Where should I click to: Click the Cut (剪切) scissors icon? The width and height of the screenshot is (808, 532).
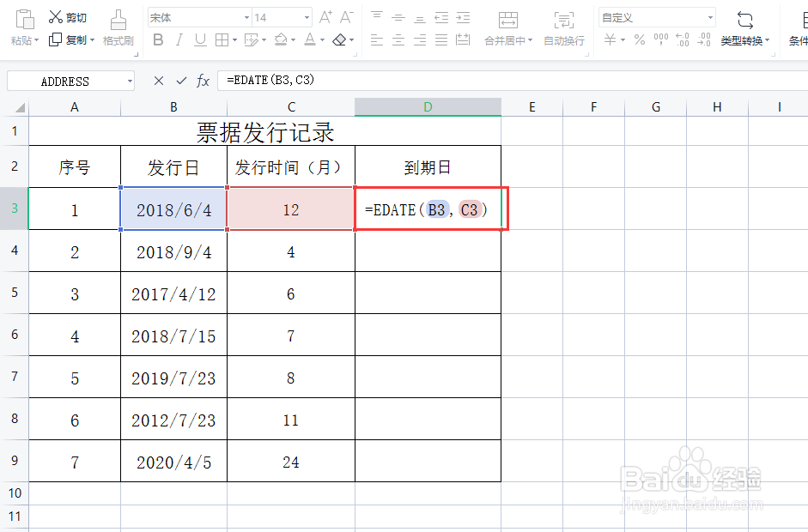(55, 17)
